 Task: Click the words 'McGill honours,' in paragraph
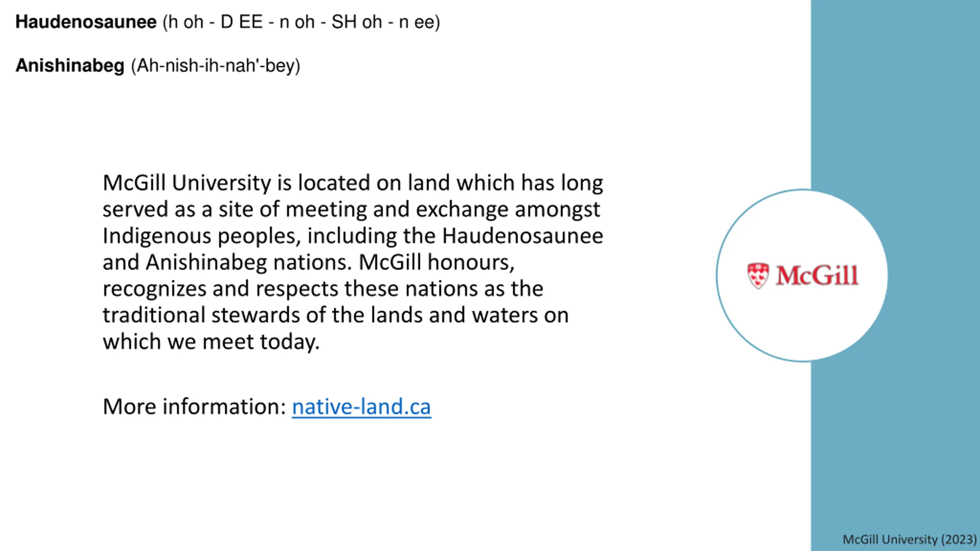437,262
